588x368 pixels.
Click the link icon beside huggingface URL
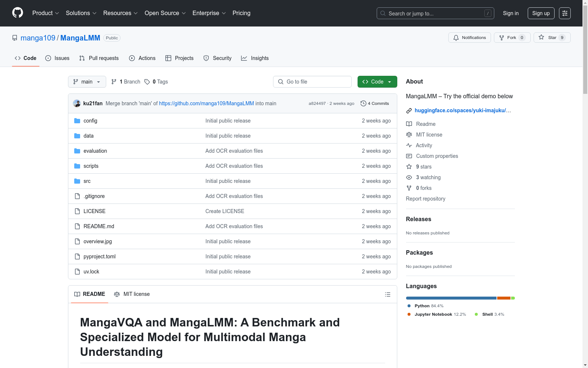tap(409, 110)
